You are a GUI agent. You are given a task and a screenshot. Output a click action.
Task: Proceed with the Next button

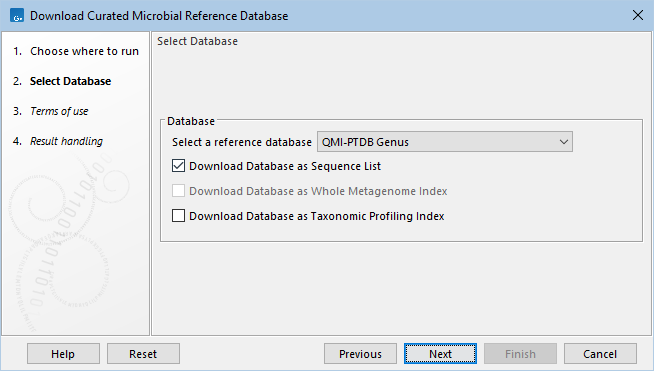click(x=440, y=354)
